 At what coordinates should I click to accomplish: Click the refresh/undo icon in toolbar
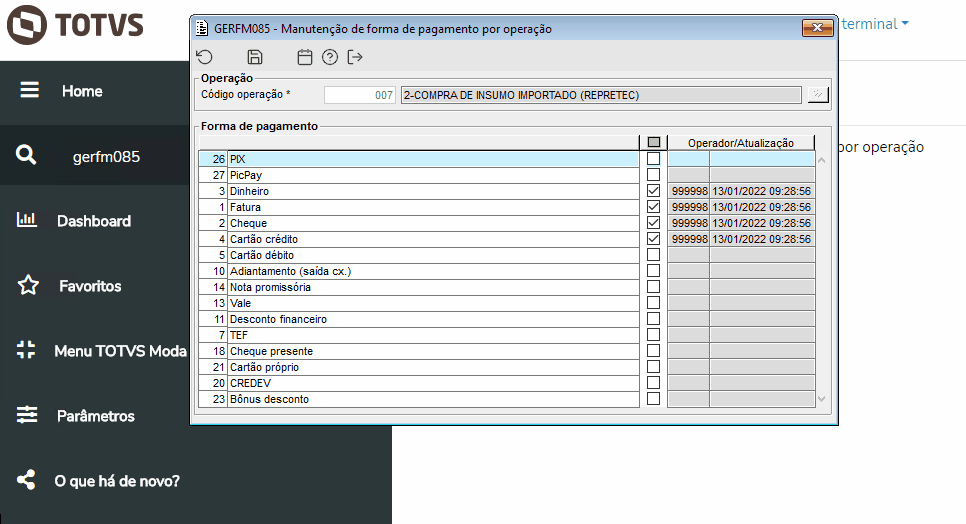[205, 57]
